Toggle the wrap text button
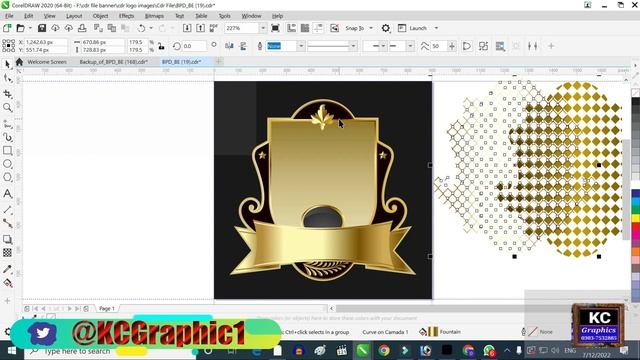 pos(500,46)
